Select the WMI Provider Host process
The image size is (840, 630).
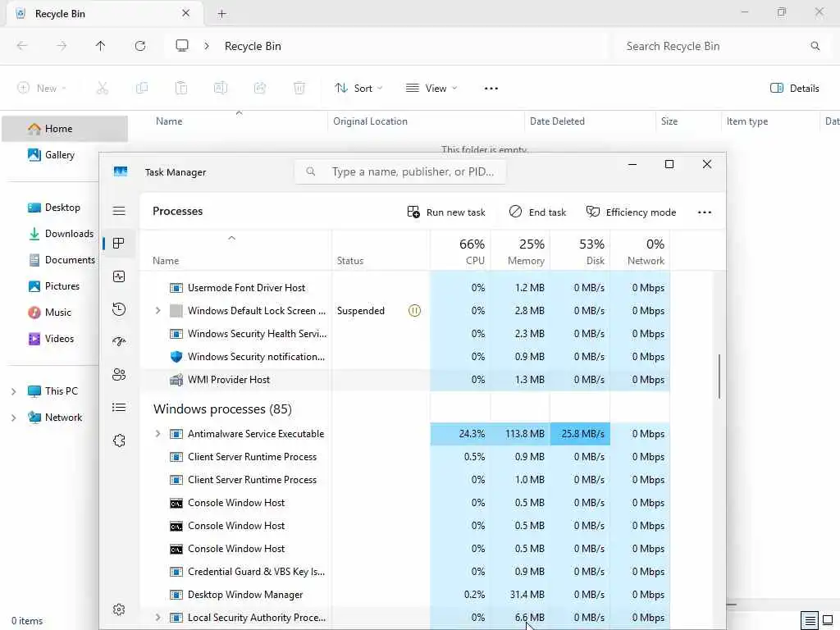[405, 380]
